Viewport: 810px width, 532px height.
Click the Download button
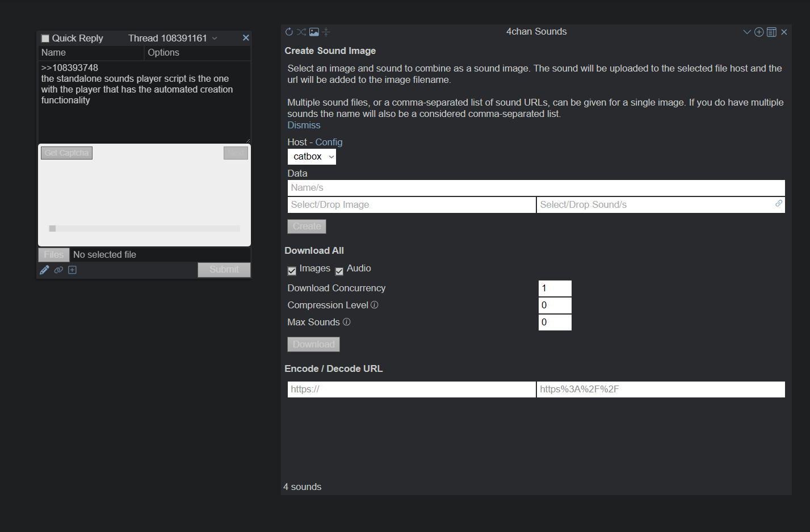click(x=313, y=344)
